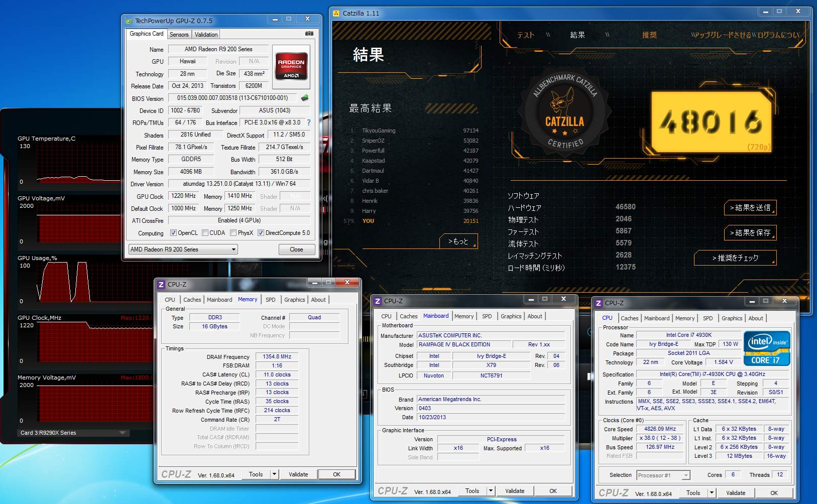Click the GPU-Z title bar icon

tap(129, 21)
